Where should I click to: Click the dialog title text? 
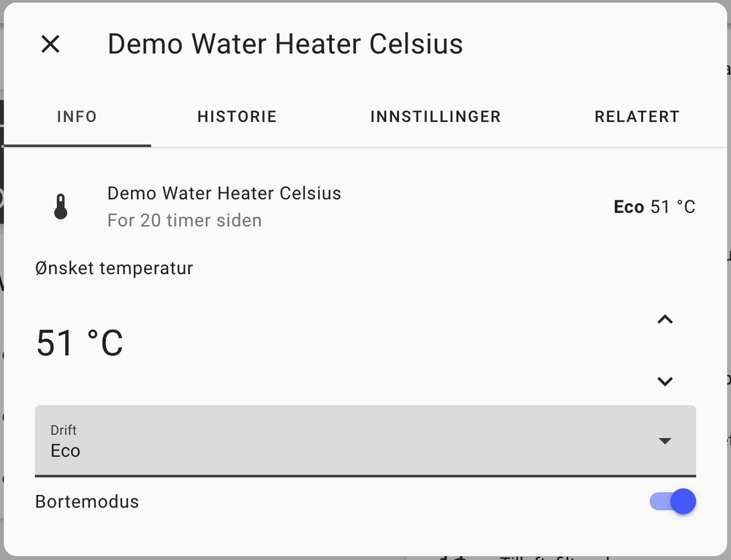[285, 45]
